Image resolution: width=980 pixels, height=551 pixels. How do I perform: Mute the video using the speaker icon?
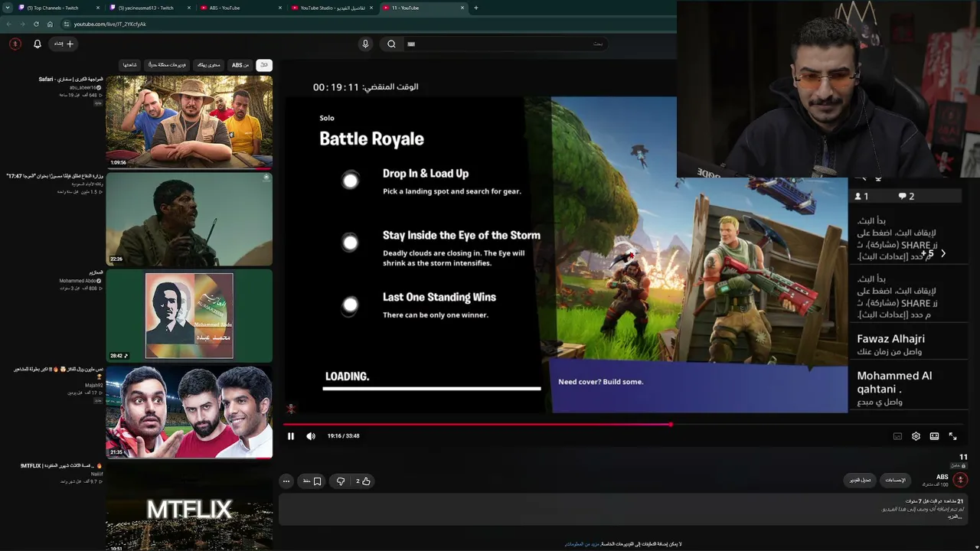click(x=311, y=436)
